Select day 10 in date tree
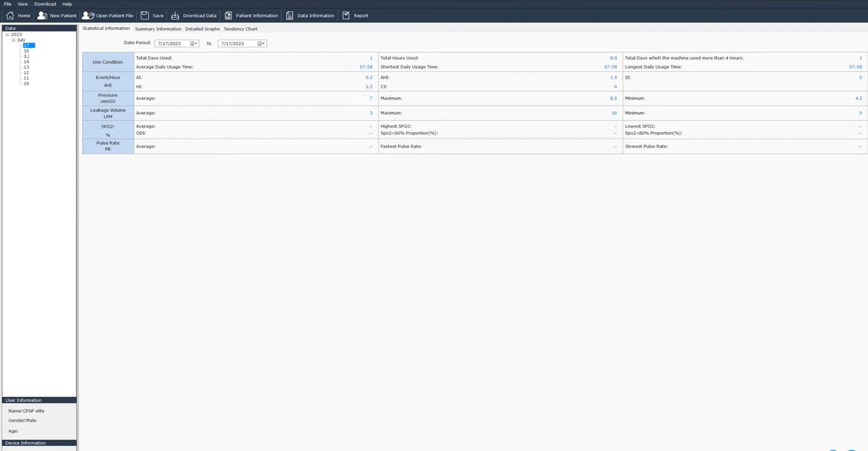 (26, 84)
